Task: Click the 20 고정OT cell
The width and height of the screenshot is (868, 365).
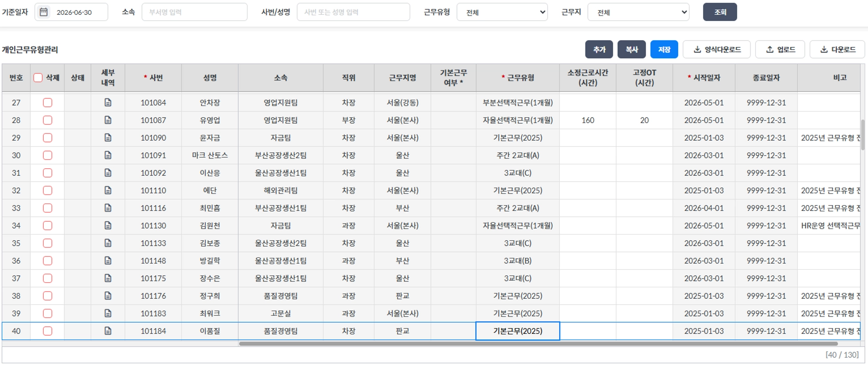Action: click(x=644, y=120)
